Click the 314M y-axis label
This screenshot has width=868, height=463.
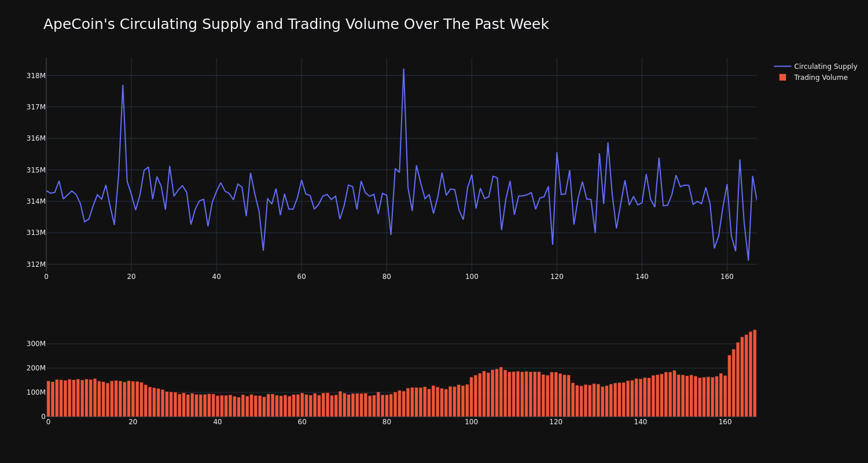pyautogui.click(x=35, y=201)
